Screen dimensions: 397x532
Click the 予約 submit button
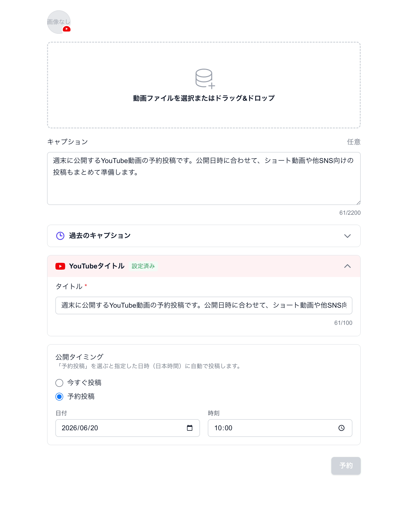click(x=346, y=466)
